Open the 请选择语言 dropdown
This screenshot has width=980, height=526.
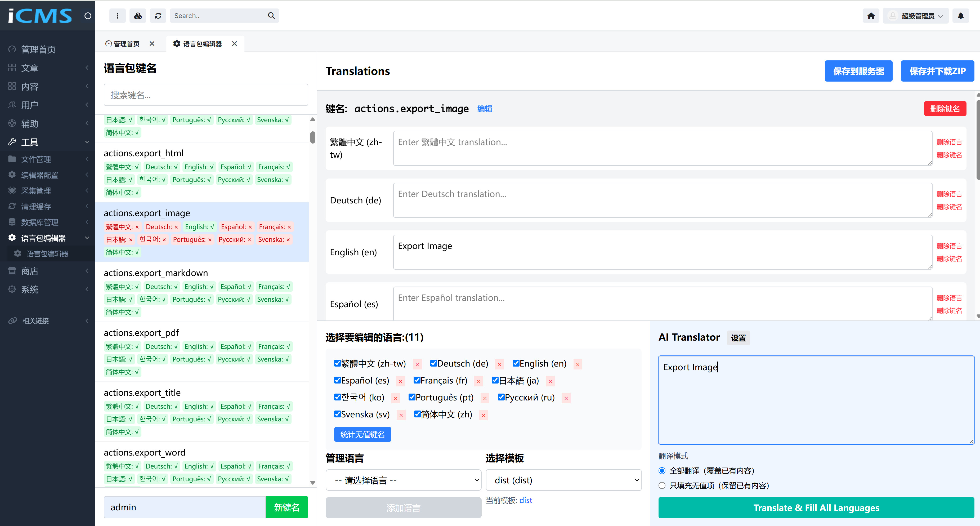403,480
